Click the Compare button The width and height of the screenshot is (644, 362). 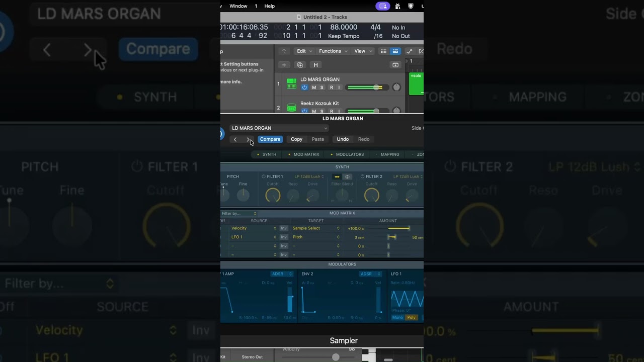point(270,139)
